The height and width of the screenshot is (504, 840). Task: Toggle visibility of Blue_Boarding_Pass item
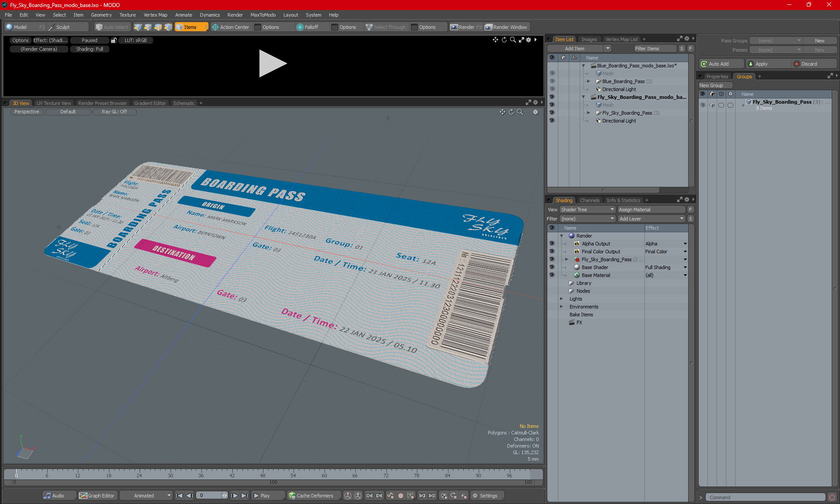(552, 81)
